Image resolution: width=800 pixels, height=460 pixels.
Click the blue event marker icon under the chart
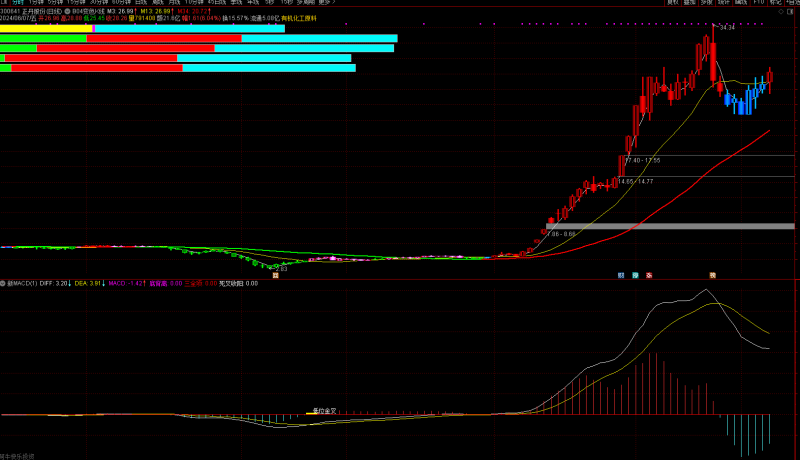[x=620, y=274]
